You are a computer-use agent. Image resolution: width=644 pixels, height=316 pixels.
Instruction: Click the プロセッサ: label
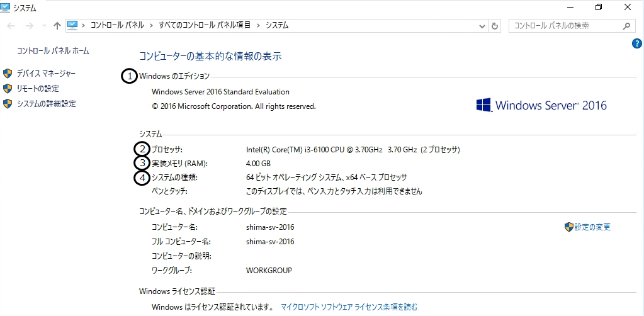coord(167,150)
